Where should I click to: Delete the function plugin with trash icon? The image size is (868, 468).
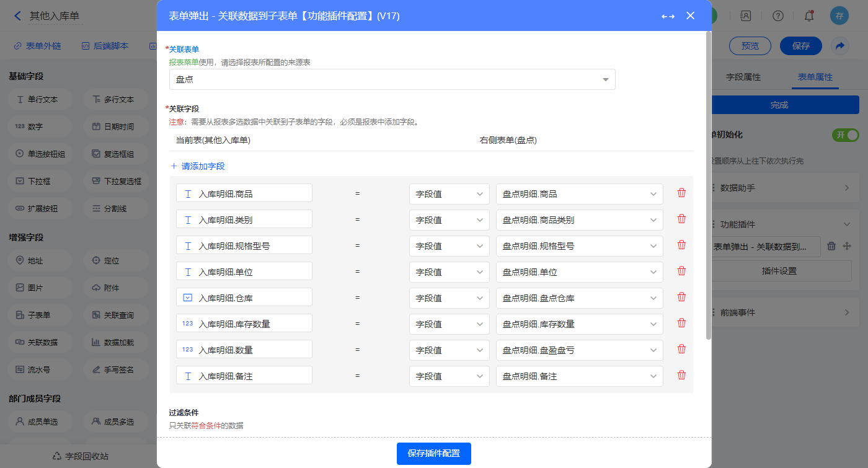click(831, 246)
